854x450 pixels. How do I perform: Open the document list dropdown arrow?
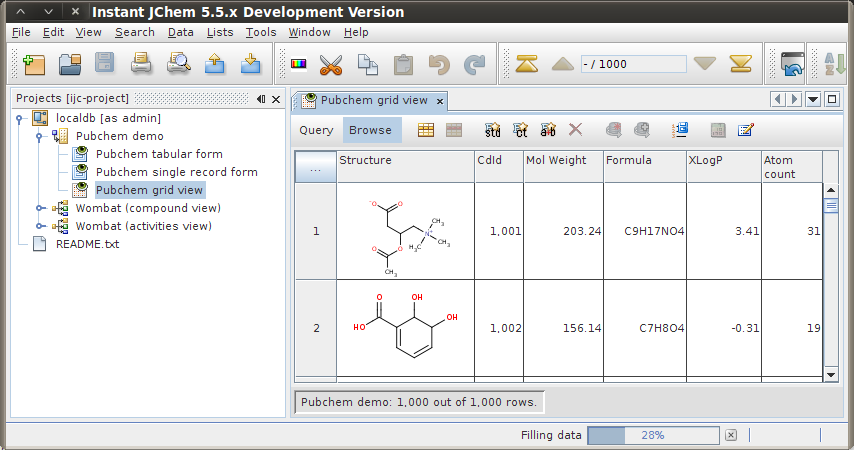tap(813, 99)
